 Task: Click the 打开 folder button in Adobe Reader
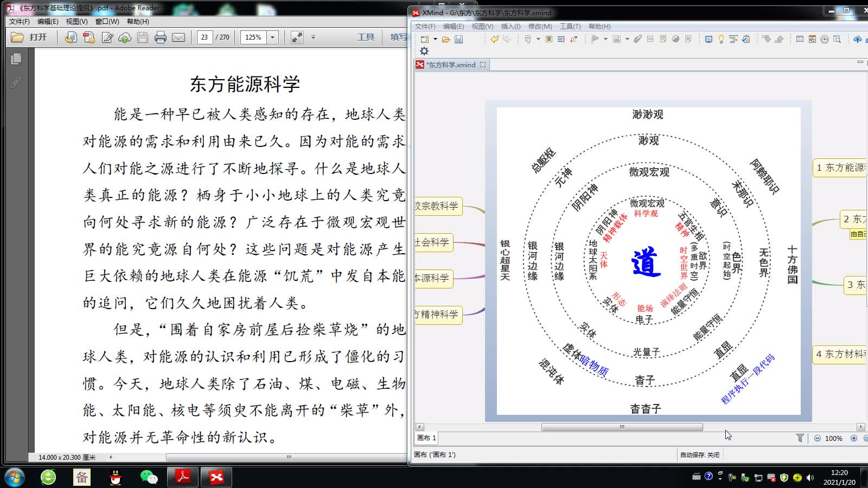[30, 37]
